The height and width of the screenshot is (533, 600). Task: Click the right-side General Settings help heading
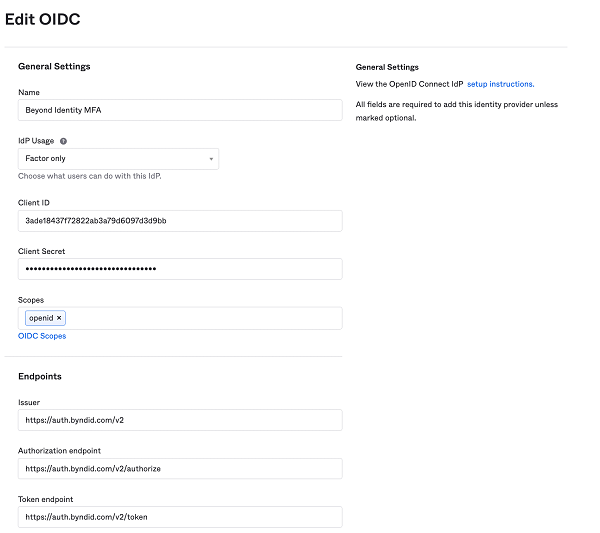(387, 68)
